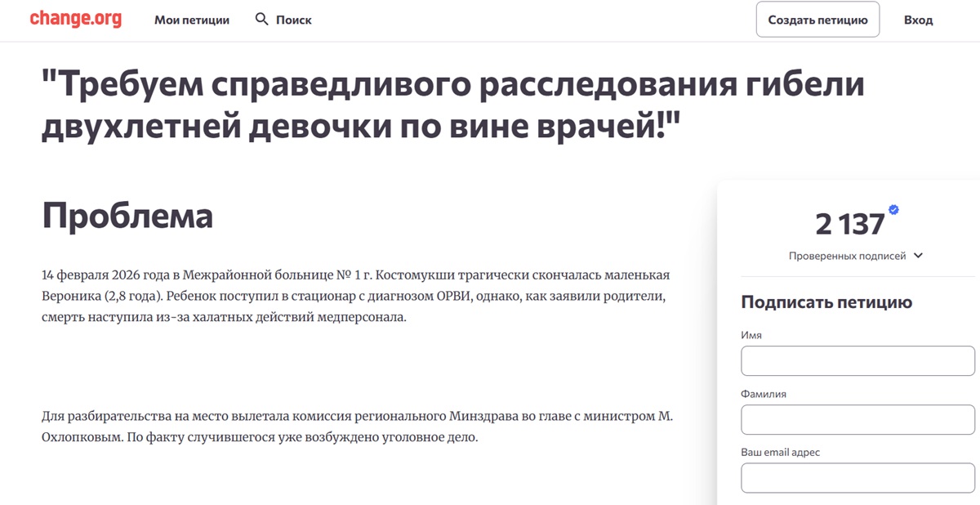Click the 2 137 signature count

(x=849, y=224)
